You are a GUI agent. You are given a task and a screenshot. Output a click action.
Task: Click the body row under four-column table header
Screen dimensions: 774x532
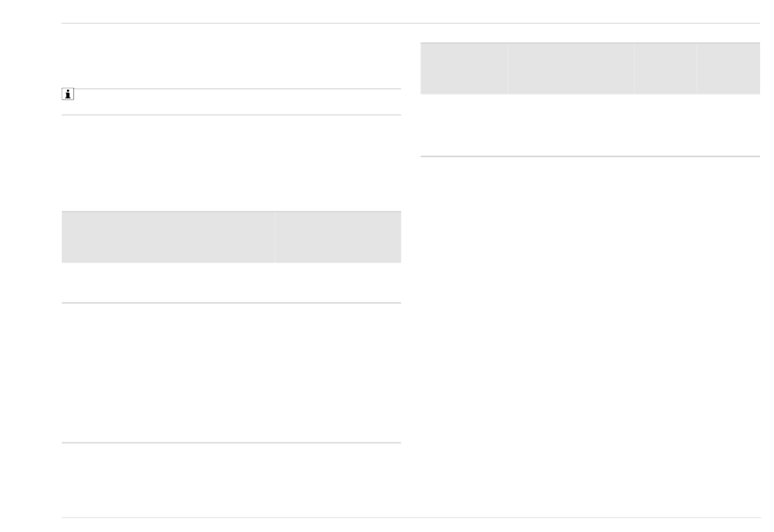(x=591, y=125)
